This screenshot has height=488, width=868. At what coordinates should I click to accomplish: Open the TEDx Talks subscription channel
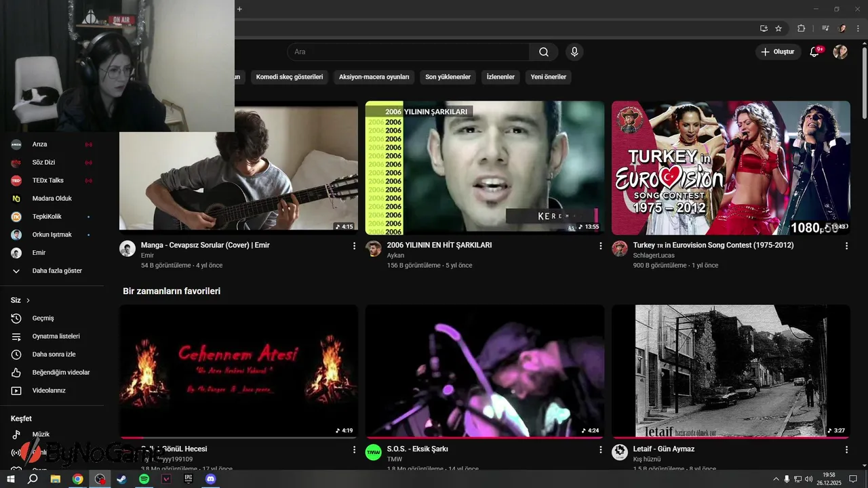coord(52,180)
